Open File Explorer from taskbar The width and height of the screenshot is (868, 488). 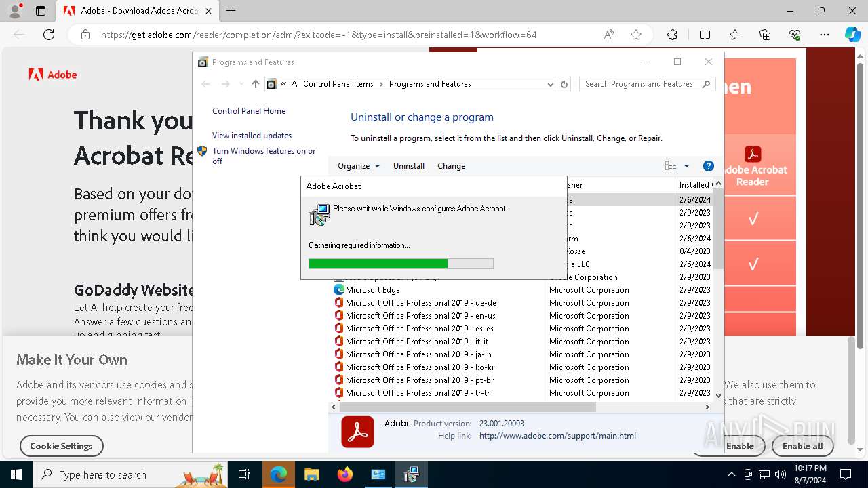click(x=311, y=474)
